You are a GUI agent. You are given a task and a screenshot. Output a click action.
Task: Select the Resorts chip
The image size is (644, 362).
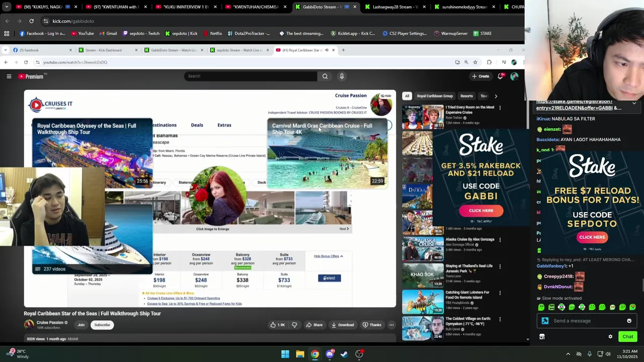[466, 96]
